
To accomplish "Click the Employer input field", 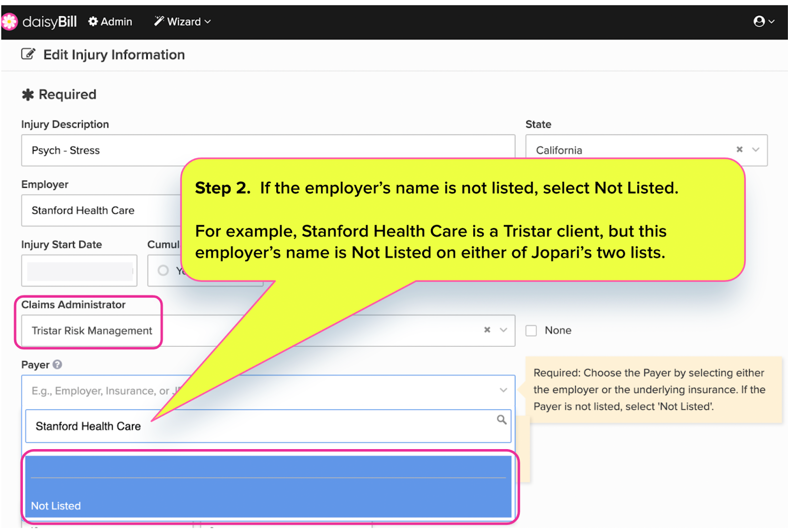I will click(x=101, y=210).
